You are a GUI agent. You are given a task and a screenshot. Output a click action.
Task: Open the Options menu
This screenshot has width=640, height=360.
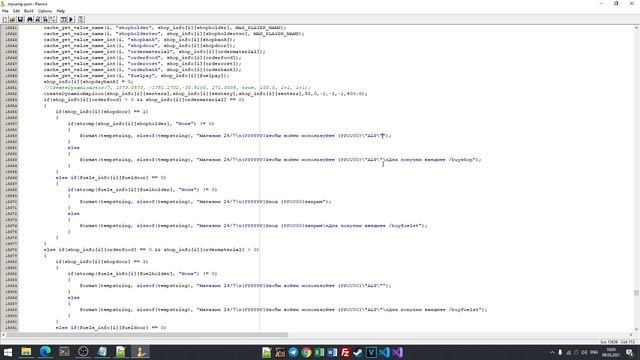point(44,11)
